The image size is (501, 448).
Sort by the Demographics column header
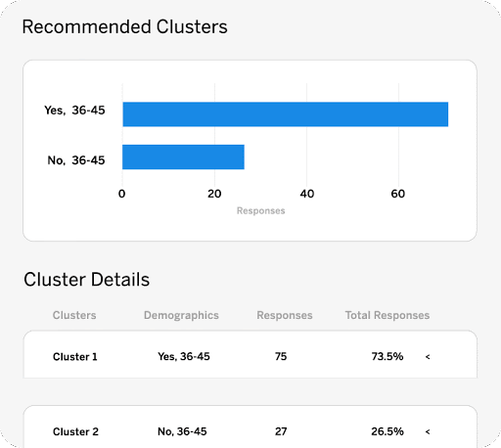(x=181, y=315)
